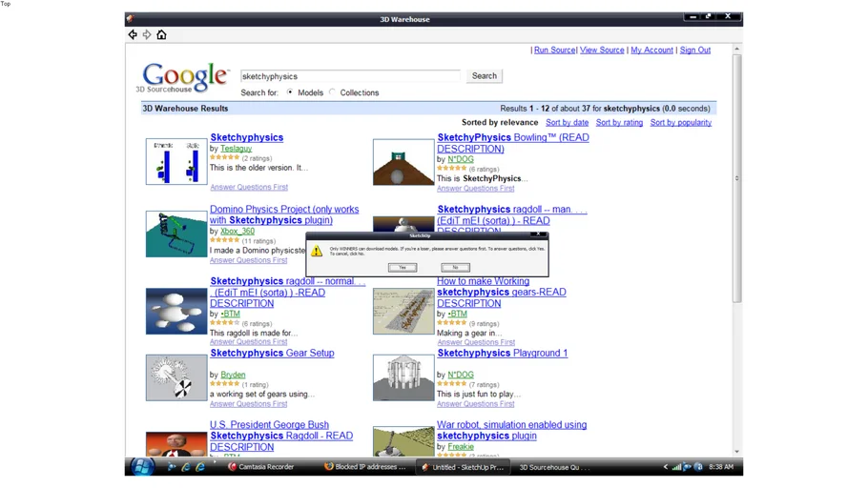Open the Sketchyphysics model by Teslaguy

[x=246, y=137]
